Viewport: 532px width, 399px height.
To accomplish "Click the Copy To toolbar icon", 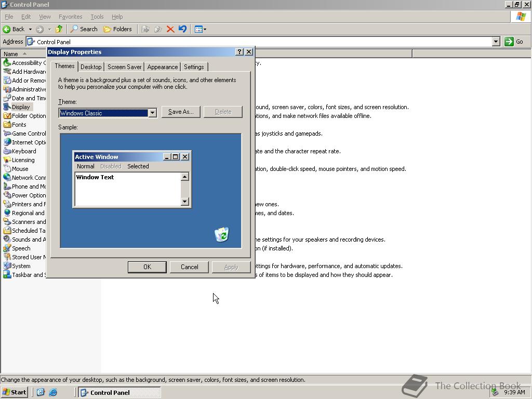I will coord(158,29).
